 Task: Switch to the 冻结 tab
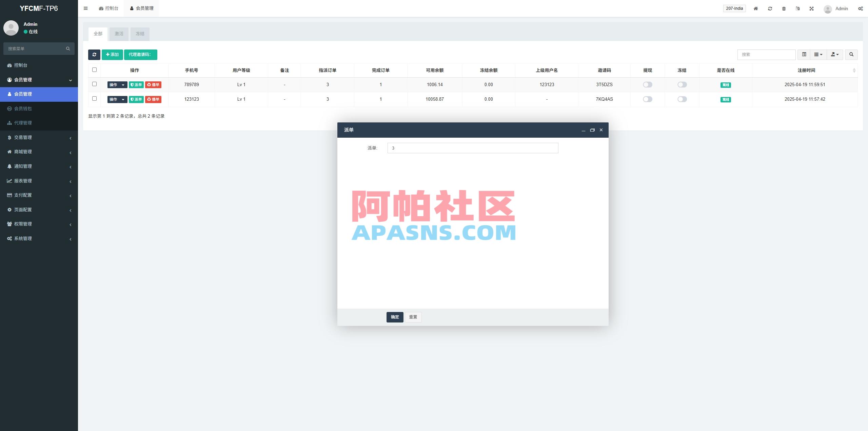pos(140,34)
